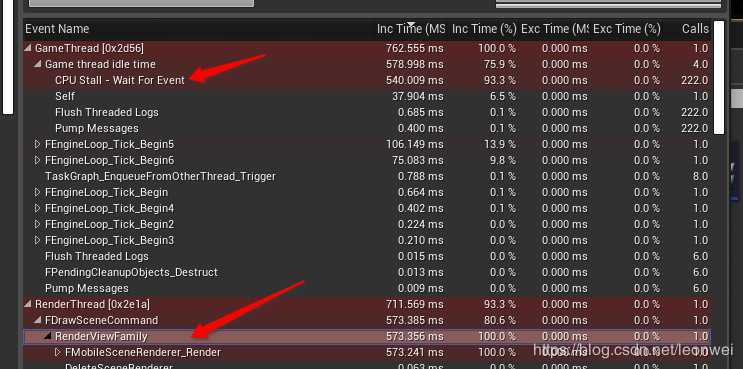Screen dimensions: 743x369
Task: Expand the FEngineLoop_Tick_Begin2 node
Action: (38, 224)
